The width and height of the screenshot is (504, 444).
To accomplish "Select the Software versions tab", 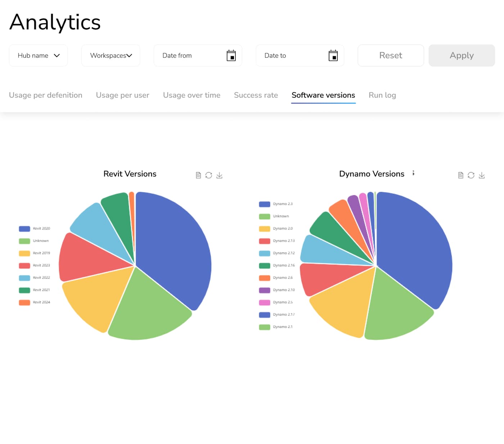I will click(323, 95).
